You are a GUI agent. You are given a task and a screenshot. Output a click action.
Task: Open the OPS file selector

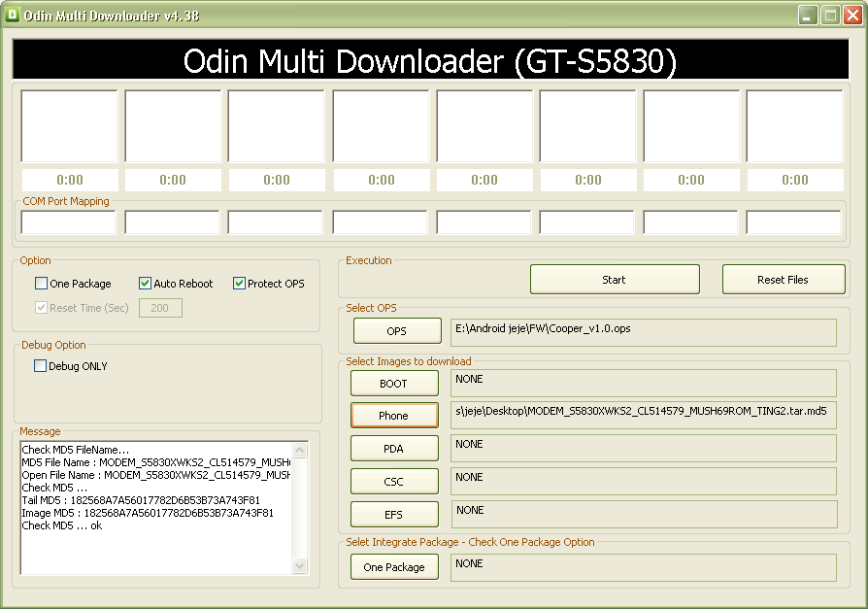pos(396,331)
